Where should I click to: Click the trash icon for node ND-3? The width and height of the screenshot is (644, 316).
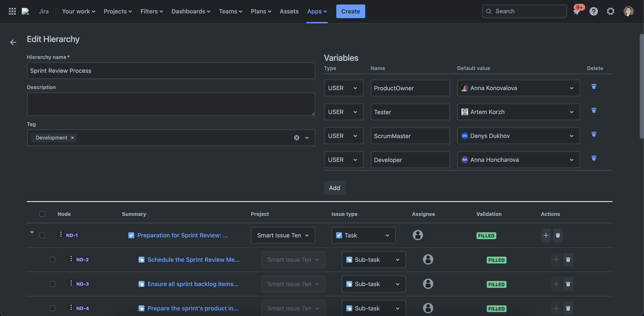[568, 284]
